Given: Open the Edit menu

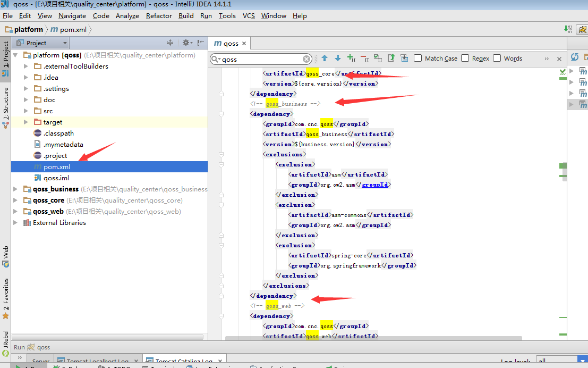Looking at the screenshot, I should (x=25, y=16).
